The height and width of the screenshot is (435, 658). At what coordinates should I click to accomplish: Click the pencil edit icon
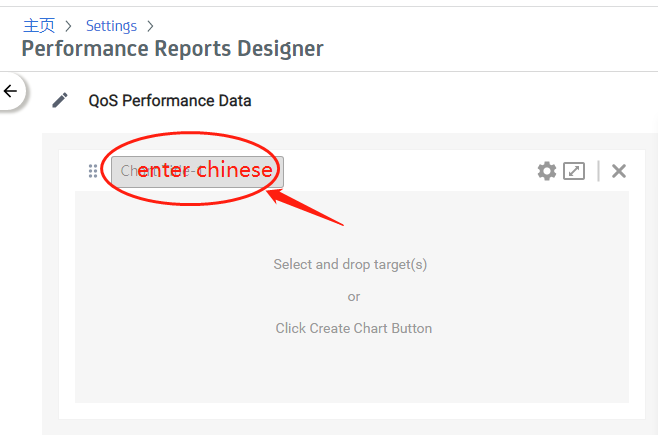coord(60,100)
